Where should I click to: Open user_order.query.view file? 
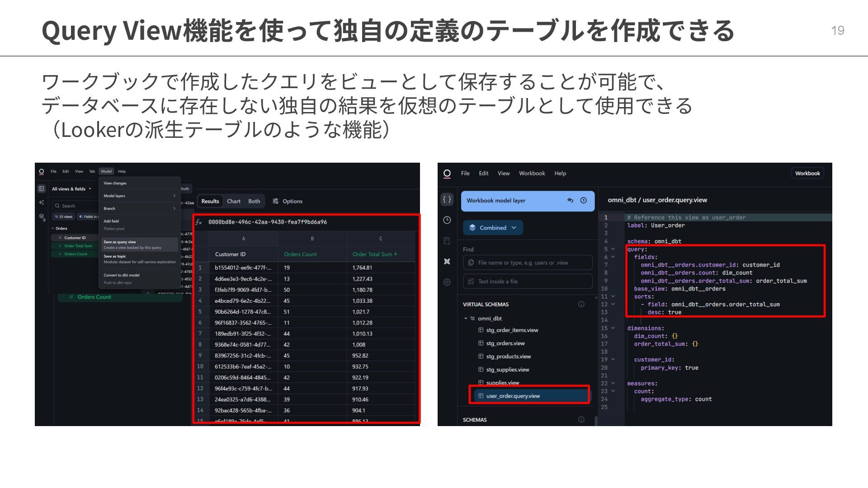(x=513, y=396)
